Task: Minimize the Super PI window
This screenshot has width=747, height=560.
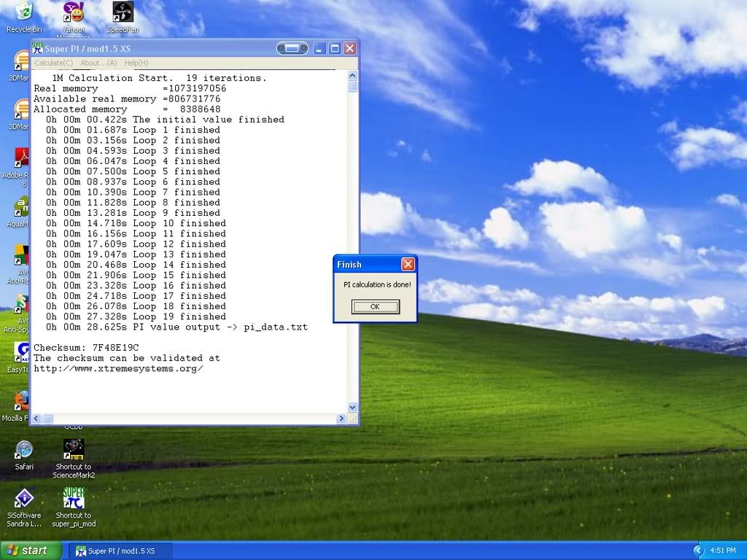Action: 320,48
